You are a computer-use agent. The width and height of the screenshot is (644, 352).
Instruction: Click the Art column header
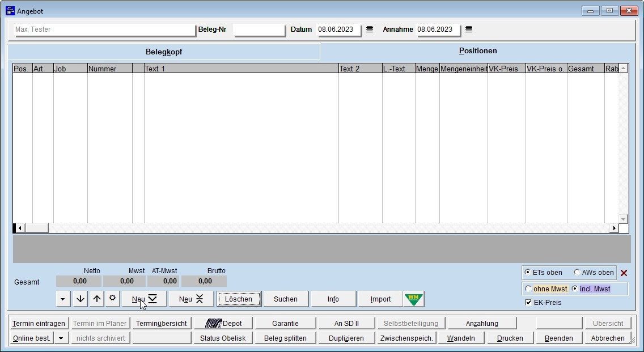coord(43,69)
